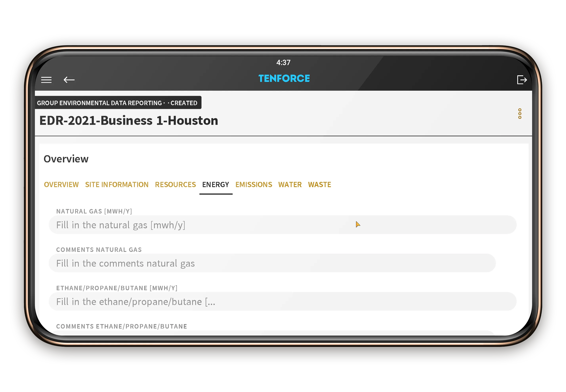Select the Resources tab
The width and height of the screenshot is (566, 392).
175,184
